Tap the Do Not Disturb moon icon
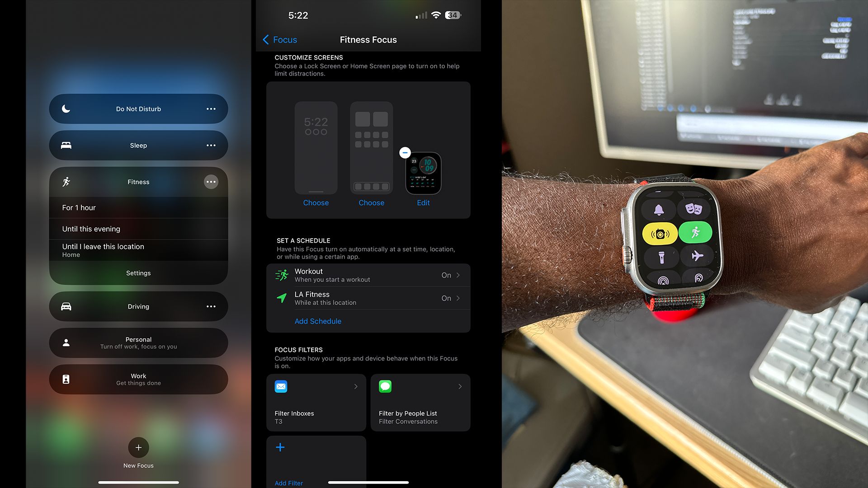Screen dimensions: 868x488 click(65, 108)
